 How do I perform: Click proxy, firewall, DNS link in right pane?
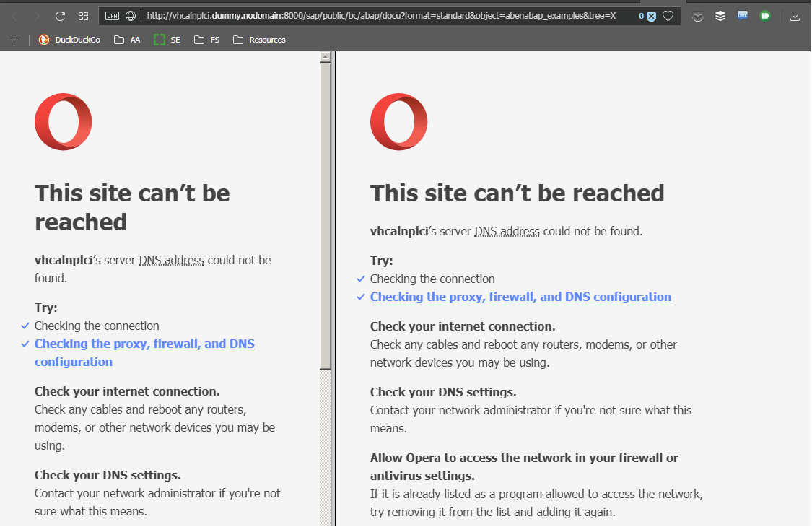coord(520,297)
